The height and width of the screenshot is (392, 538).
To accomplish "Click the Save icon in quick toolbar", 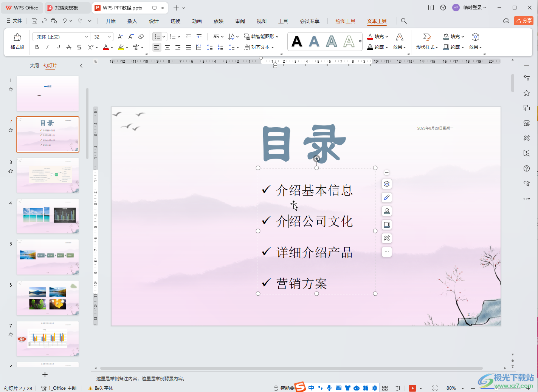I will click(34, 21).
